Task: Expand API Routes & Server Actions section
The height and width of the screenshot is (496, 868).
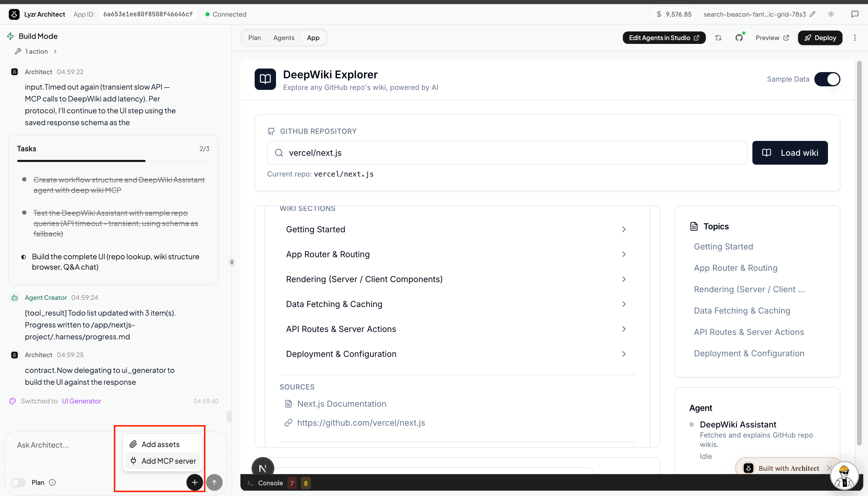Action: [457, 329]
